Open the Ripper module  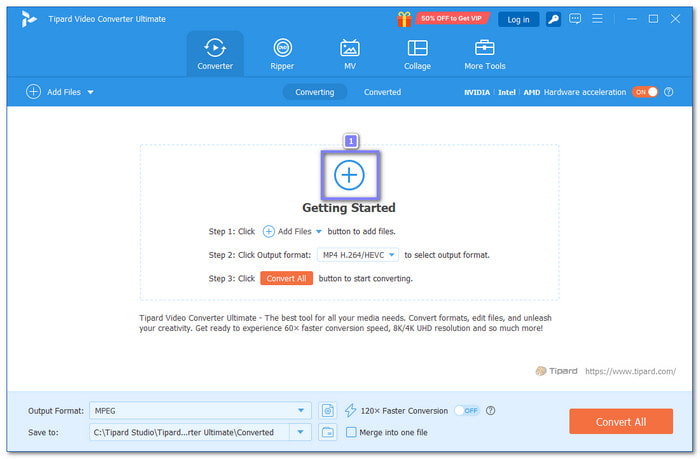click(x=282, y=54)
